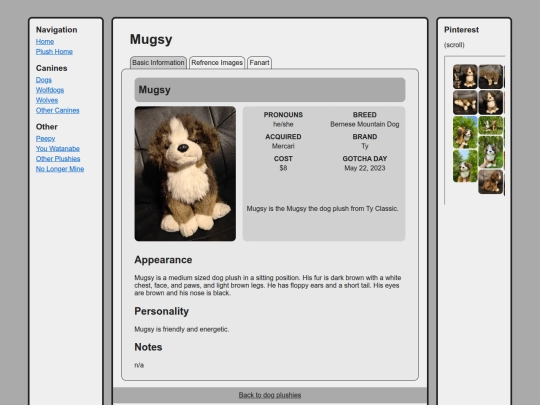Image resolution: width=540 pixels, height=405 pixels.
Task: Click the '(scroll)' hint text
Action: point(454,45)
